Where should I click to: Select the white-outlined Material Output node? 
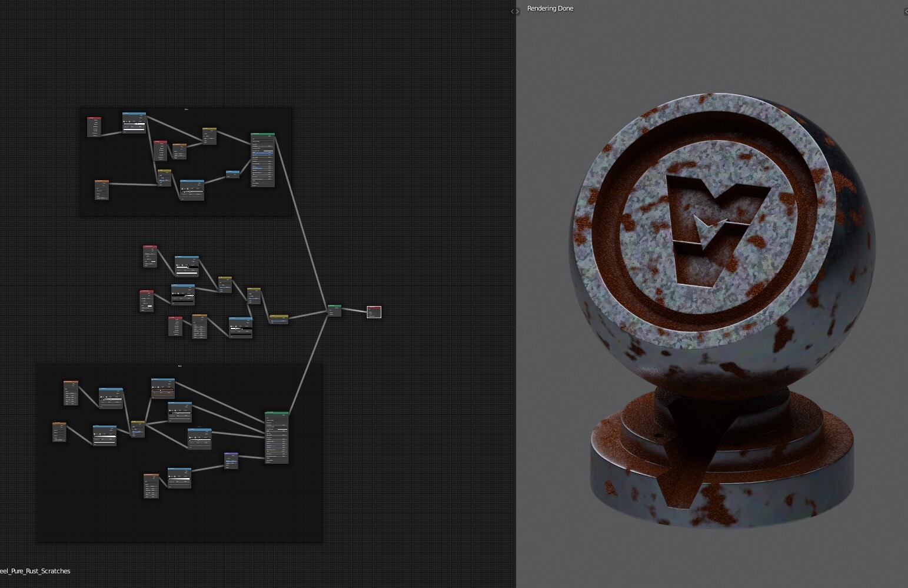(x=374, y=312)
